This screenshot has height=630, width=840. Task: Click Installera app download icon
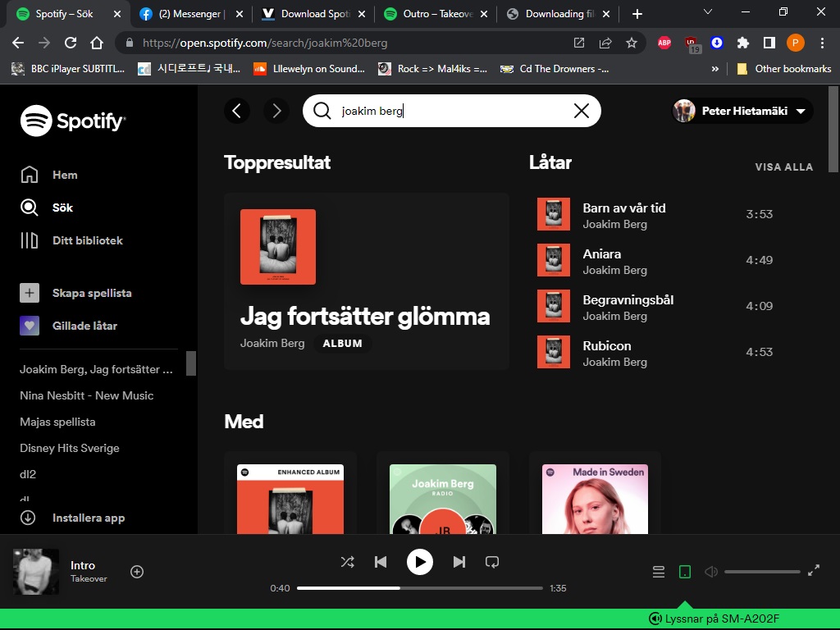[x=28, y=518]
